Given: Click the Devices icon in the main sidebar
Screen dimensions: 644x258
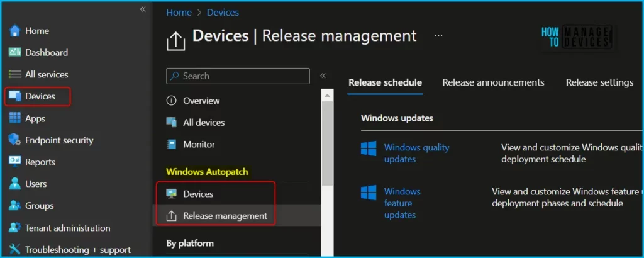Looking at the screenshot, I should (x=15, y=96).
